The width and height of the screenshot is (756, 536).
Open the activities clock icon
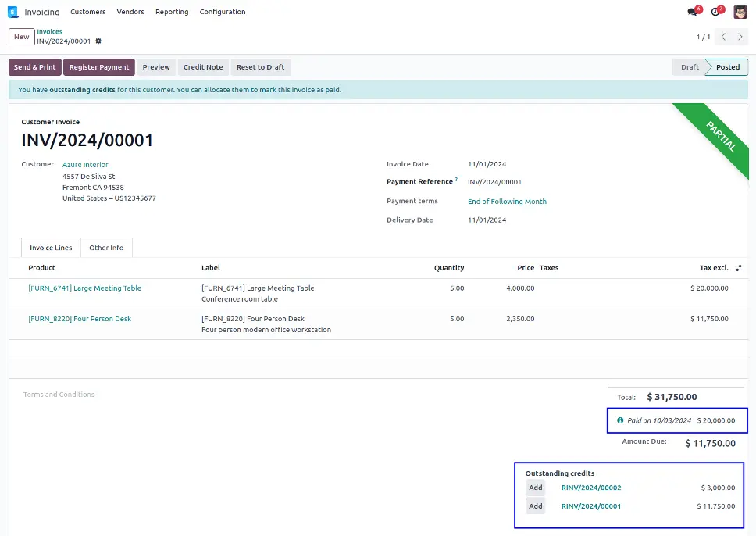pyautogui.click(x=715, y=12)
